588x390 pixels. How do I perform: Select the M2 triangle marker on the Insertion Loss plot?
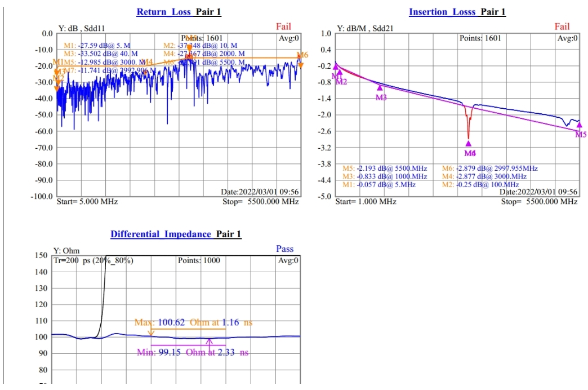340,73
